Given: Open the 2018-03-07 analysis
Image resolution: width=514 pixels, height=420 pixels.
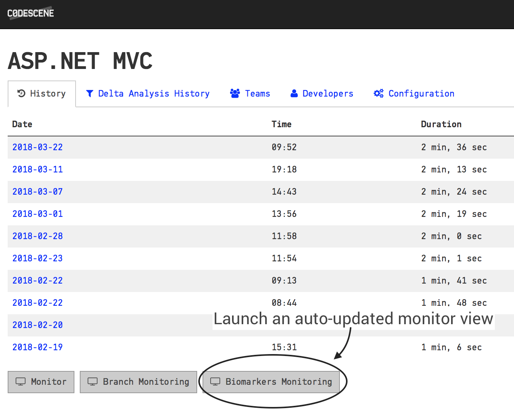Looking at the screenshot, I should [x=38, y=192].
